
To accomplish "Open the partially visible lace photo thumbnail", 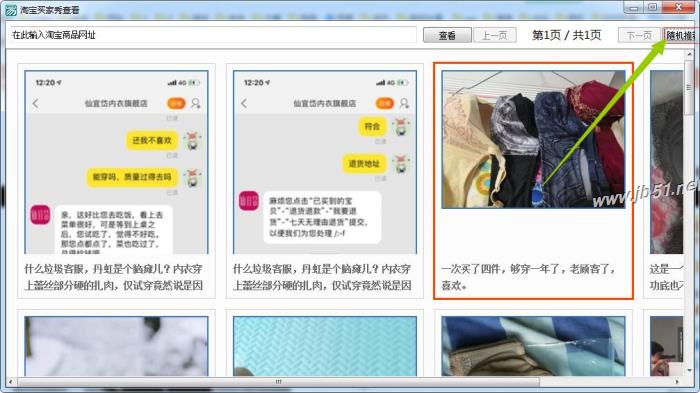I will coord(667,162).
